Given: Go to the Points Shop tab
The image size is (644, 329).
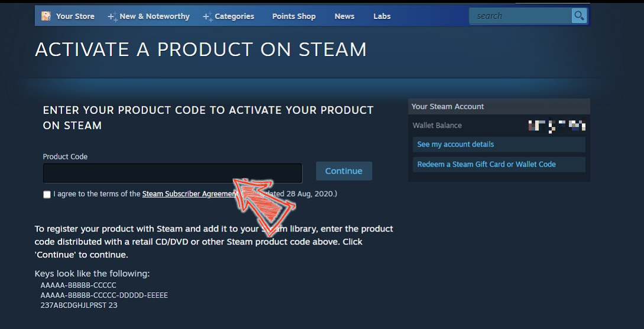Looking at the screenshot, I should [294, 17].
